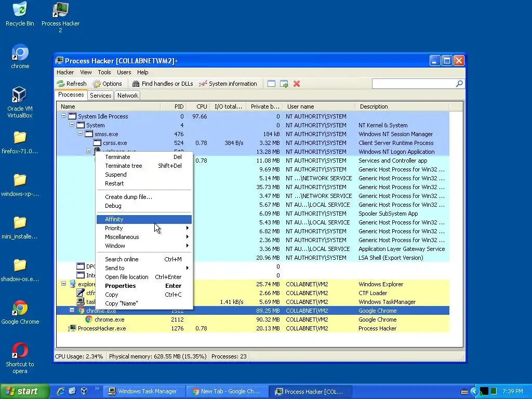Select the csrss.exe process row

click(x=253, y=143)
